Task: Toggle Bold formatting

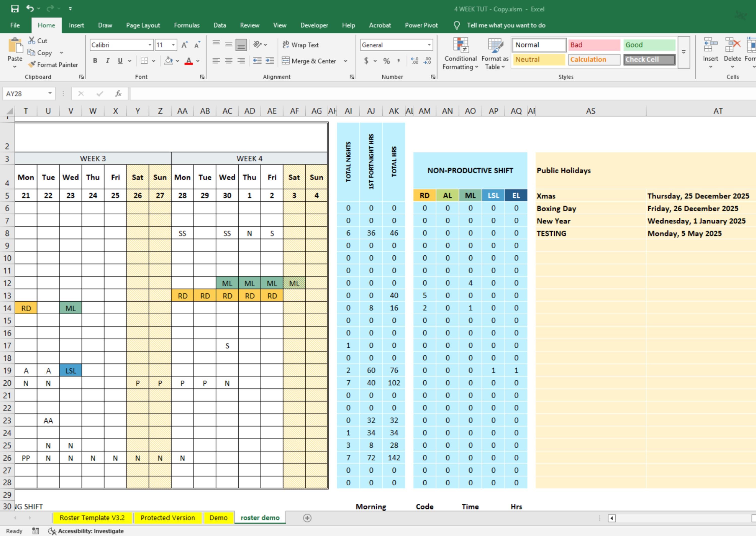Action: tap(95, 61)
